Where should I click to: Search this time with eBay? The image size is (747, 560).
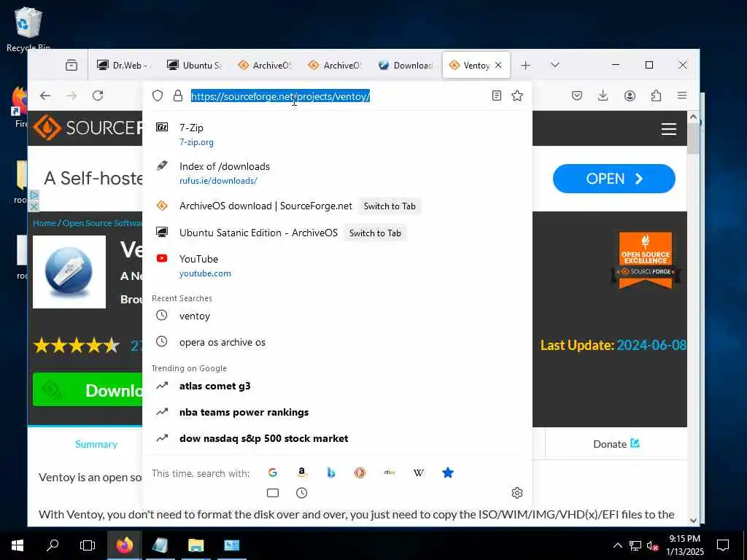tap(390, 472)
